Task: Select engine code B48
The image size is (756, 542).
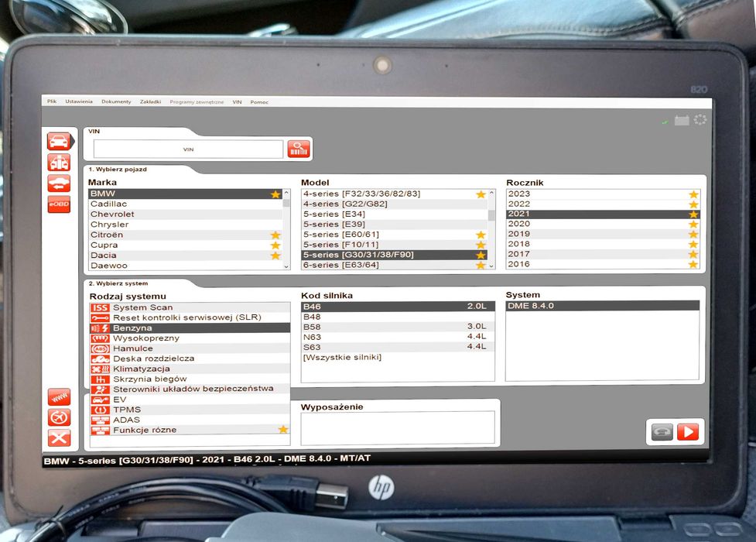Action: pyautogui.click(x=398, y=317)
